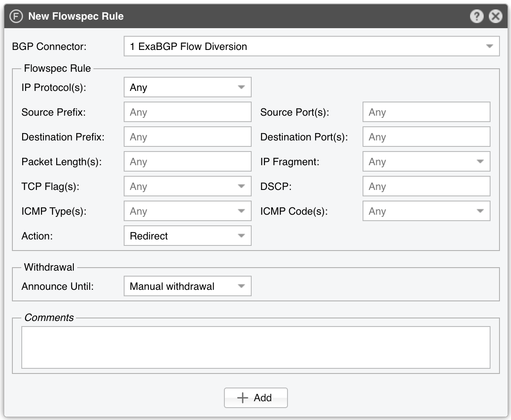Click inside the Comments text area
The height and width of the screenshot is (420, 511).
(256, 347)
